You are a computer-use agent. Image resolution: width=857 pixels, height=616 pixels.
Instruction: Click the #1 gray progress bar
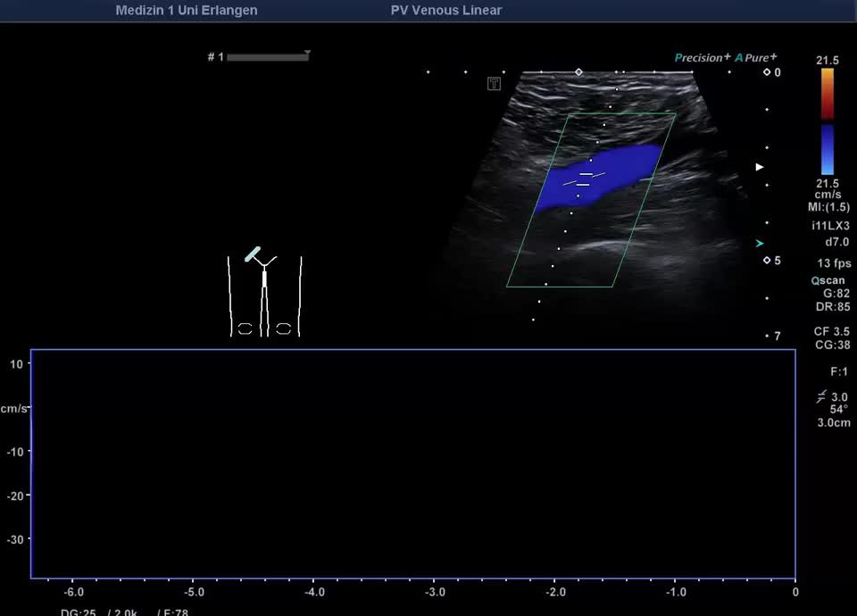267,58
